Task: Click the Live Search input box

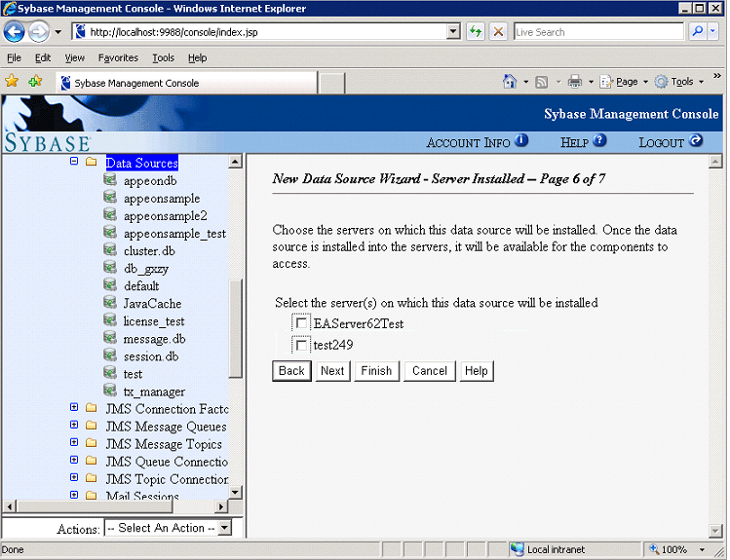Action: click(x=598, y=31)
